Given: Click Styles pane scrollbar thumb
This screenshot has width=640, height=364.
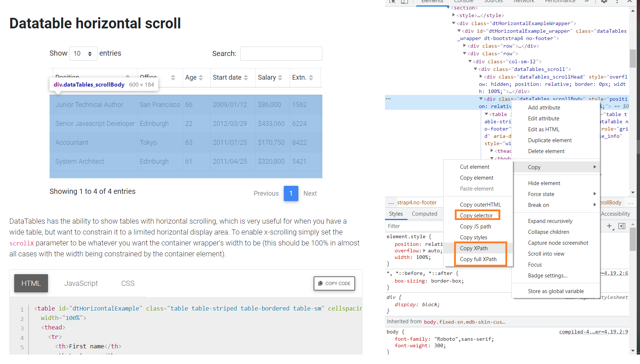Looking at the screenshot, I should [633, 239].
